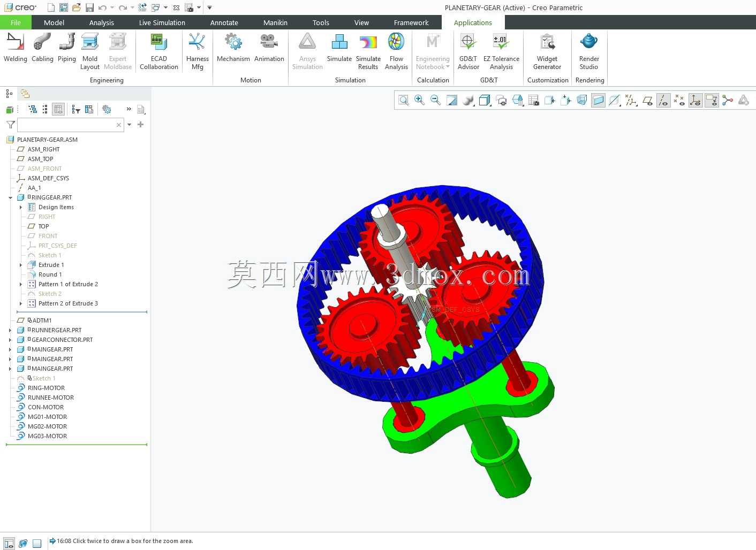Viewport: 756px width, 550px height.
Task: Add a filter with the plus button
Action: 141,124
